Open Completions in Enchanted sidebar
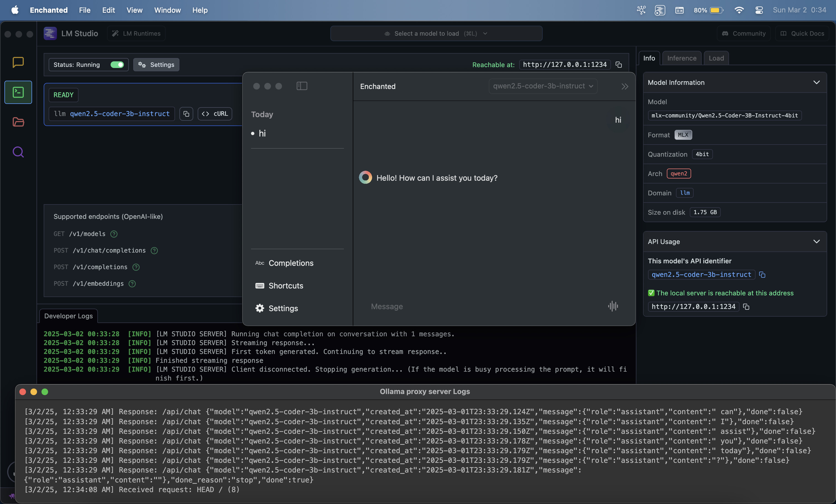 pyautogui.click(x=291, y=263)
